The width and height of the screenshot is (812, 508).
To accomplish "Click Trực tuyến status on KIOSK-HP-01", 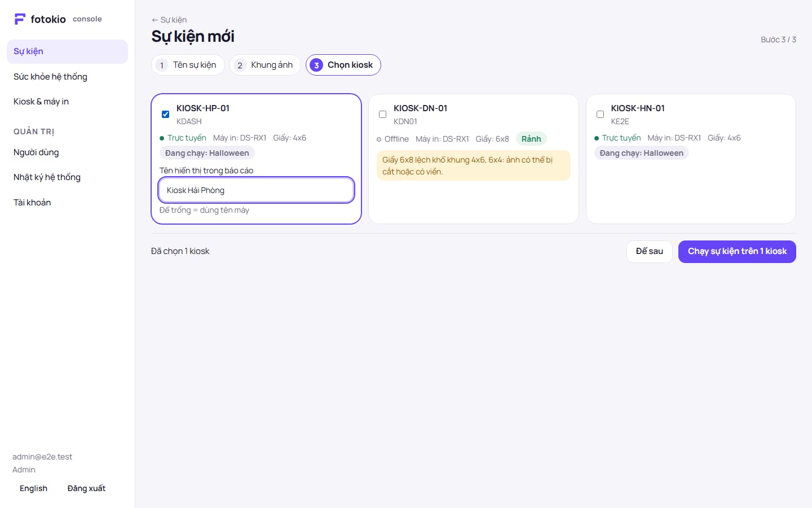I will pos(183,138).
